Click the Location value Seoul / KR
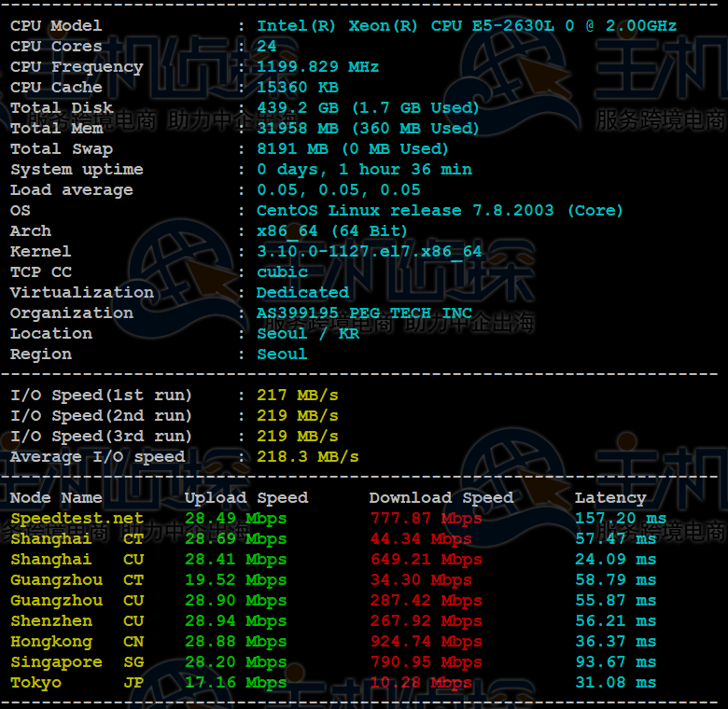Viewport: 728px width, 709px height. coord(308,334)
